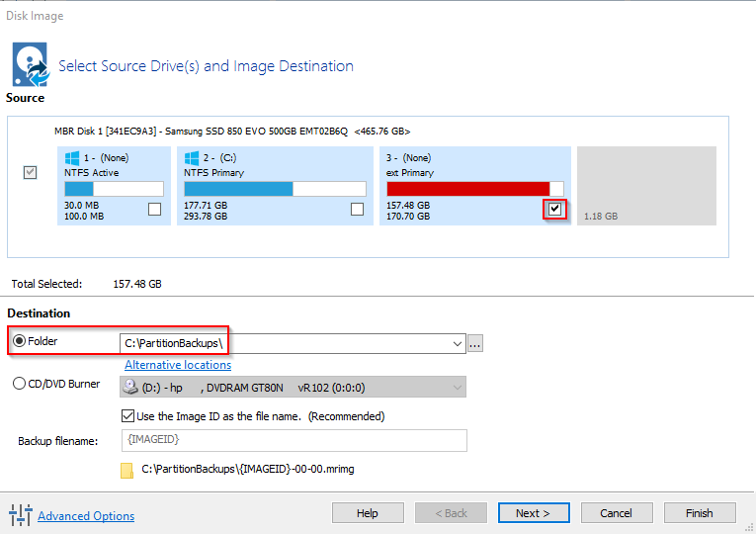Click the Disk Image wizard icon
The height and width of the screenshot is (534, 756).
click(29, 64)
